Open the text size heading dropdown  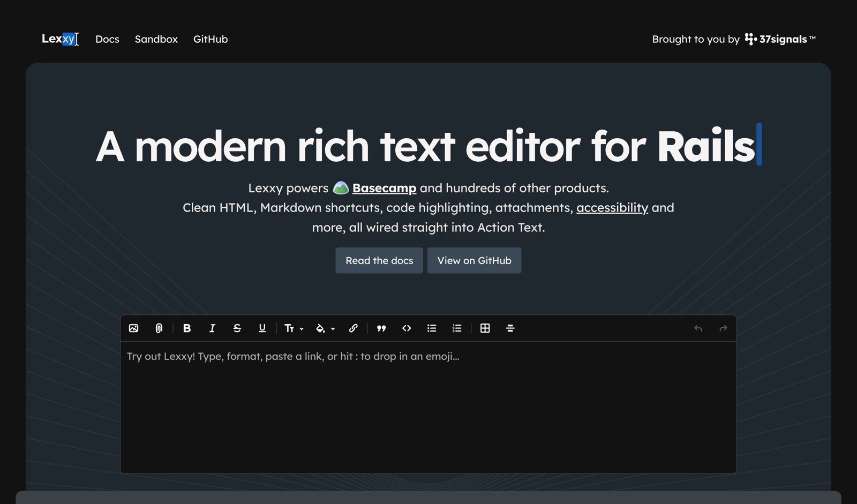pyautogui.click(x=294, y=328)
